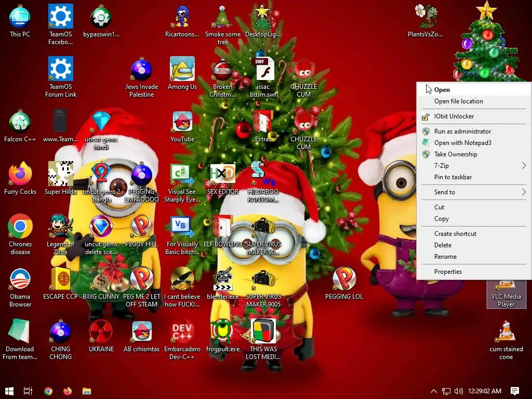532x399 pixels.
Task: Choose Cut in context menu
Action: tap(474, 207)
